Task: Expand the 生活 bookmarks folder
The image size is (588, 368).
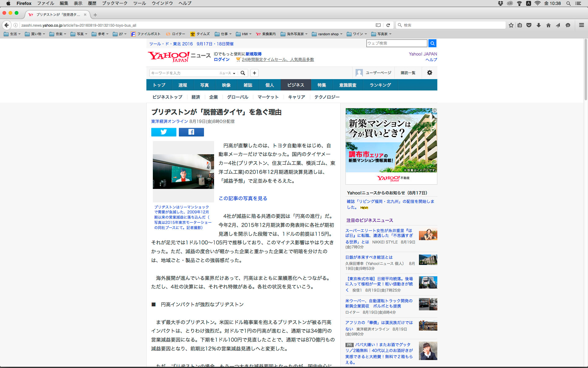Action: click(12, 34)
